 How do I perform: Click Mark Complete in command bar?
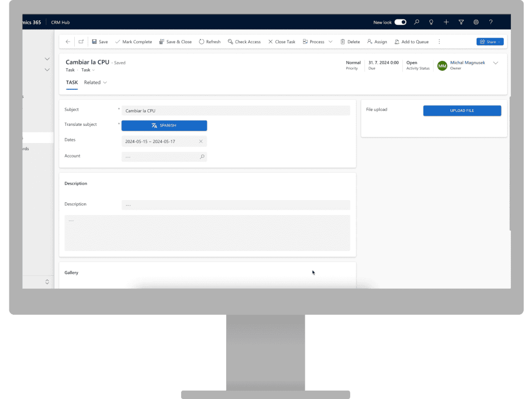[133, 42]
